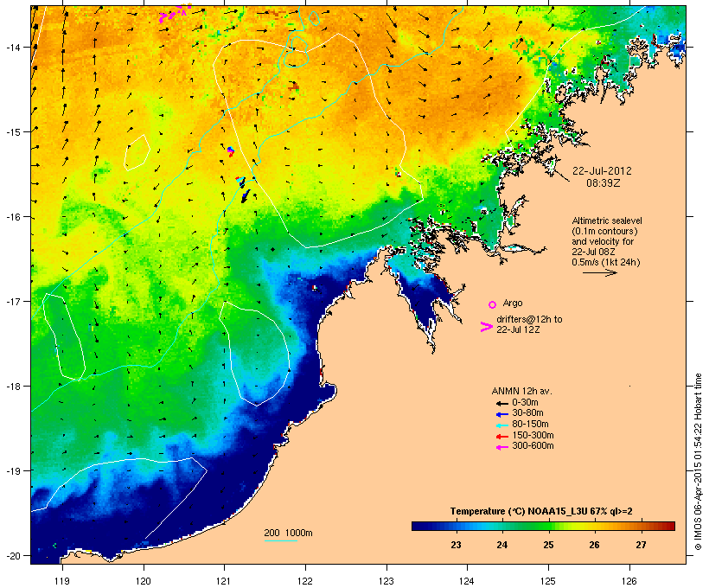This screenshot has width=709, height=588.
Task: Click the IMOS timestamp credit on right edge
Action: tap(698, 462)
